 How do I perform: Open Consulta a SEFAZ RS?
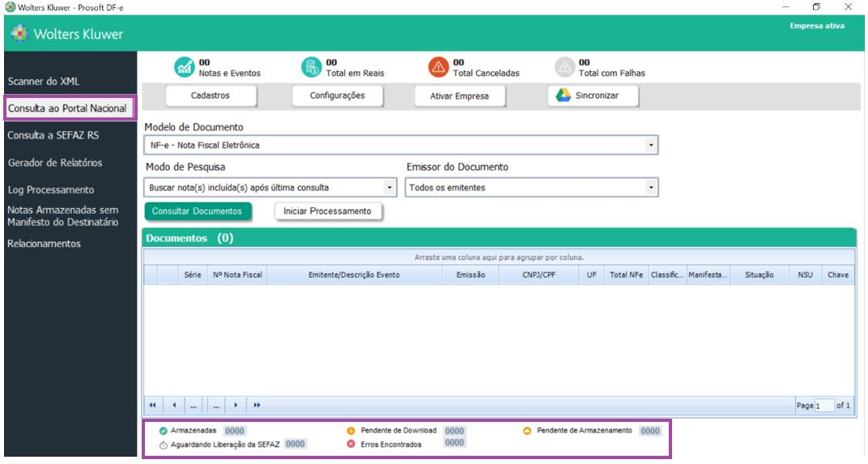53,135
